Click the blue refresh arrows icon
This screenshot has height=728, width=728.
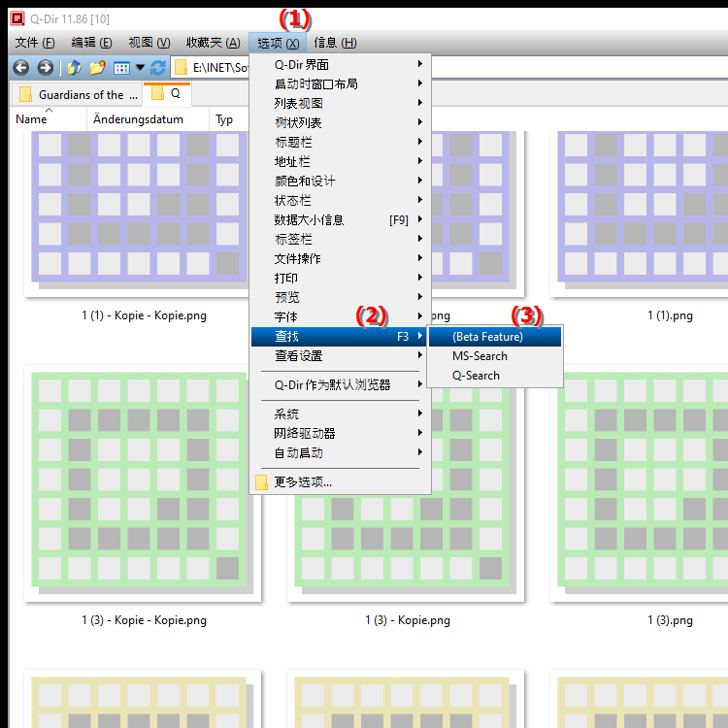click(158, 68)
